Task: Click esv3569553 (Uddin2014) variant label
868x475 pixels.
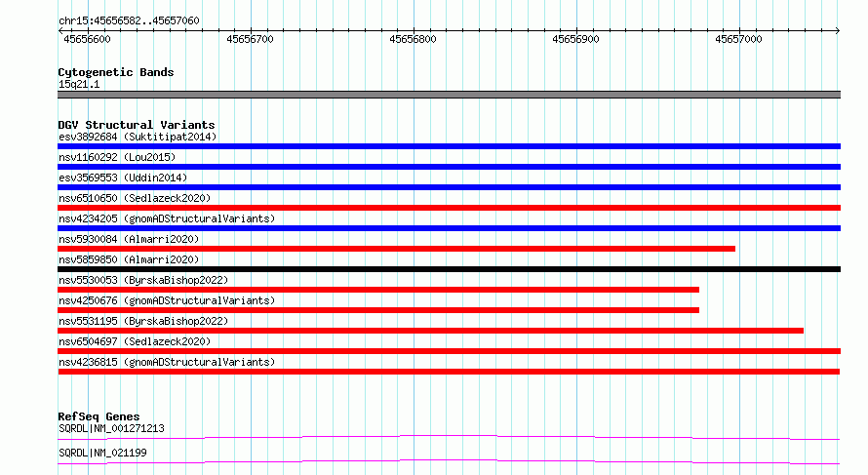Action: click(x=123, y=178)
